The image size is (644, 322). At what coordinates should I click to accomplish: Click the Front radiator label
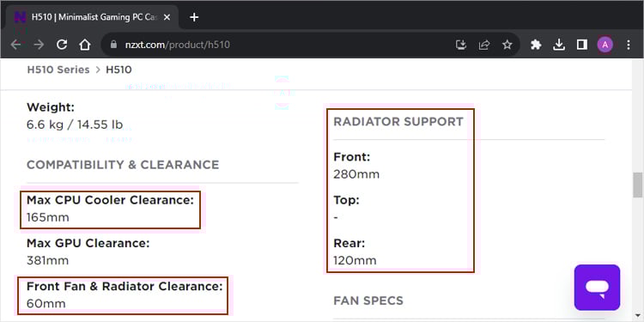point(352,157)
